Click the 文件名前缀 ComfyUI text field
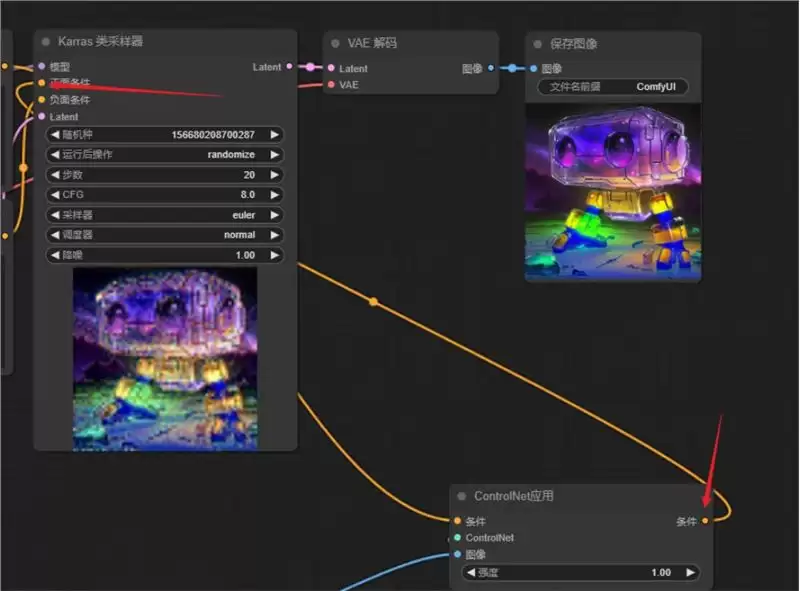 pyautogui.click(x=613, y=87)
